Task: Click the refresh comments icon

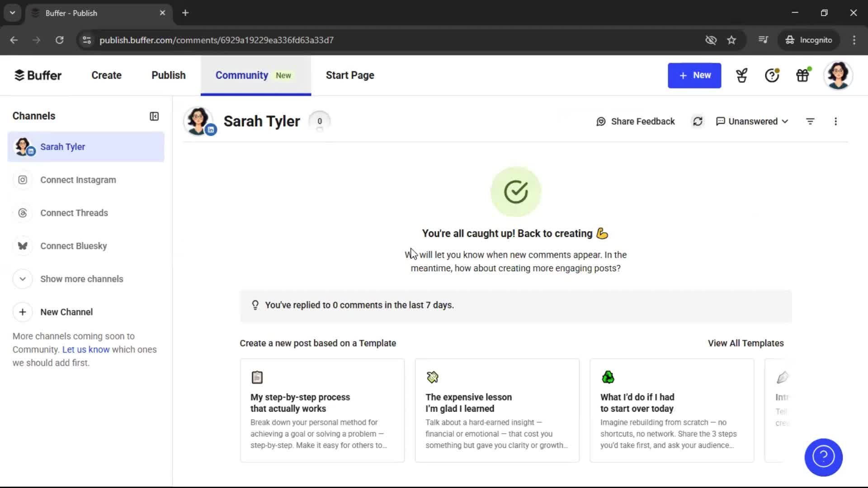Action: click(698, 121)
